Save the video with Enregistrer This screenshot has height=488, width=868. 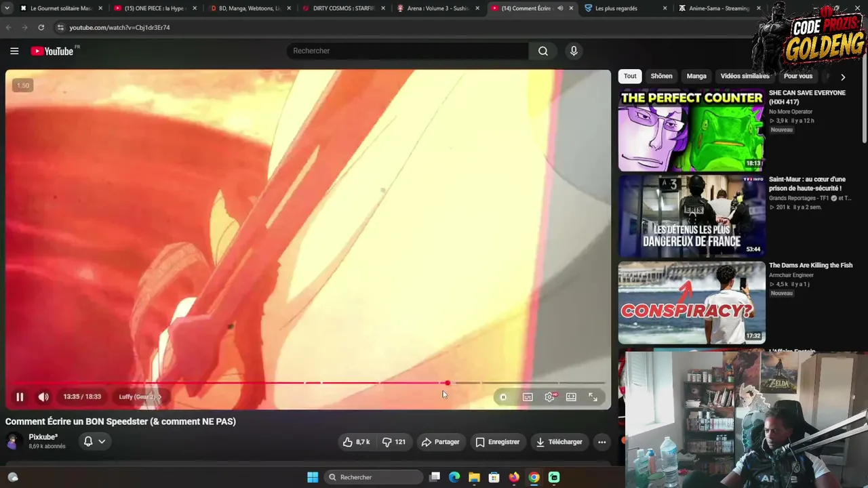pyautogui.click(x=497, y=442)
